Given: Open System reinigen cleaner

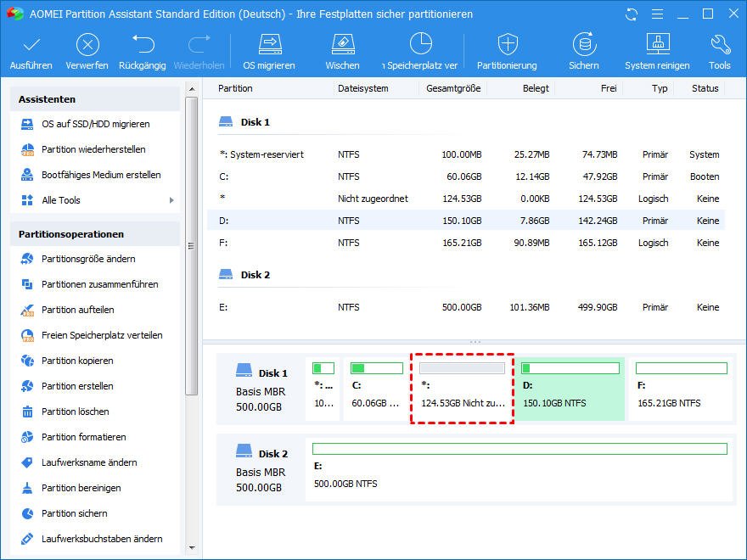Looking at the screenshot, I should (x=658, y=45).
